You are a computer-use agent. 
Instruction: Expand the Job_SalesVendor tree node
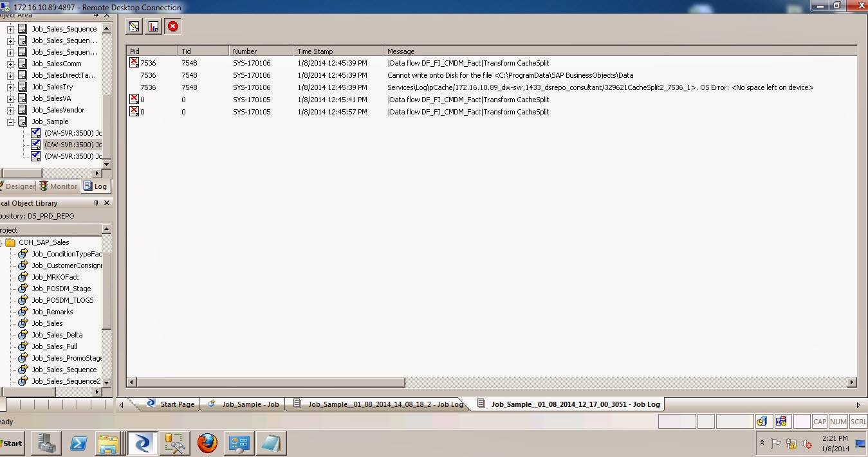(x=11, y=110)
